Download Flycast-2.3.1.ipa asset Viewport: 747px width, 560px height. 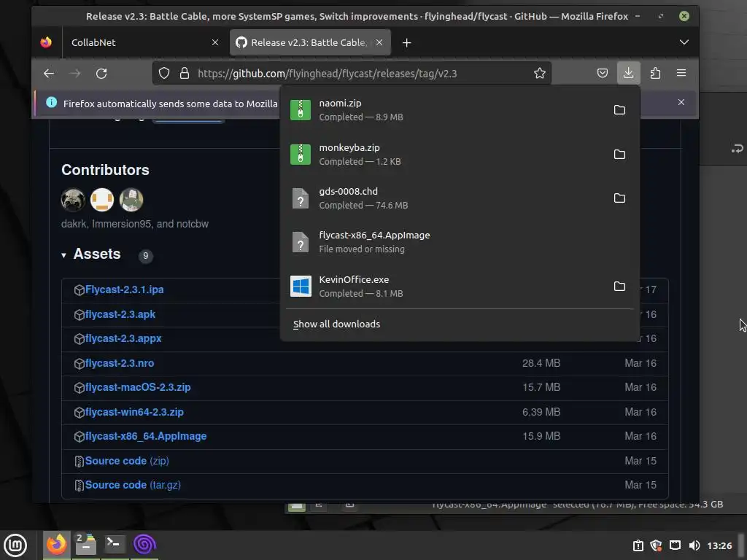pyautogui.click(x=124, y=289)
